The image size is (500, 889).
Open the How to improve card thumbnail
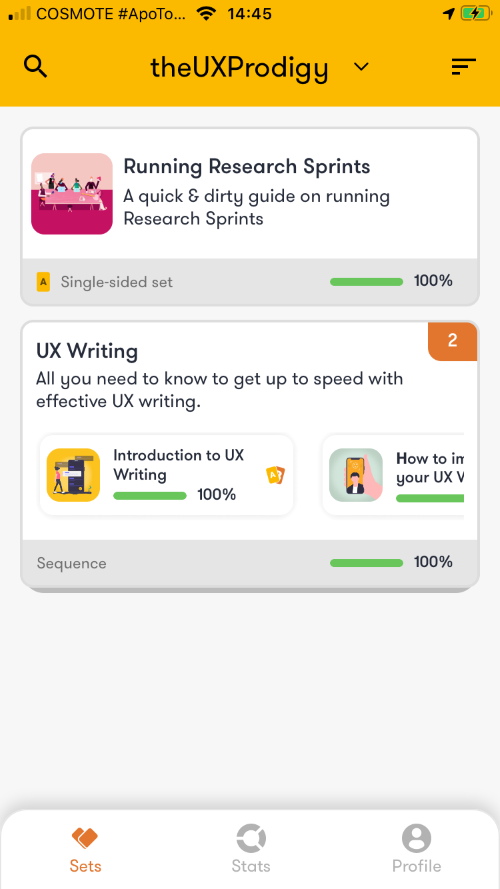(356, 475)
